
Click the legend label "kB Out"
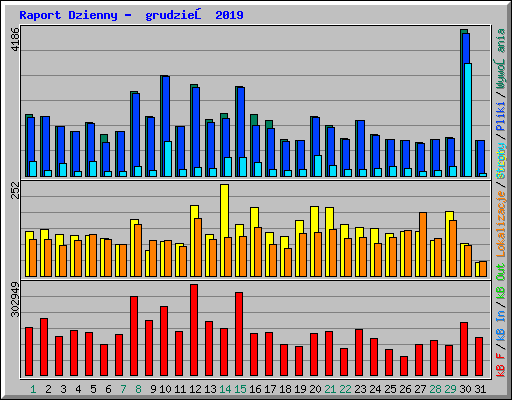pyautogui.click(x=501, y=281)
